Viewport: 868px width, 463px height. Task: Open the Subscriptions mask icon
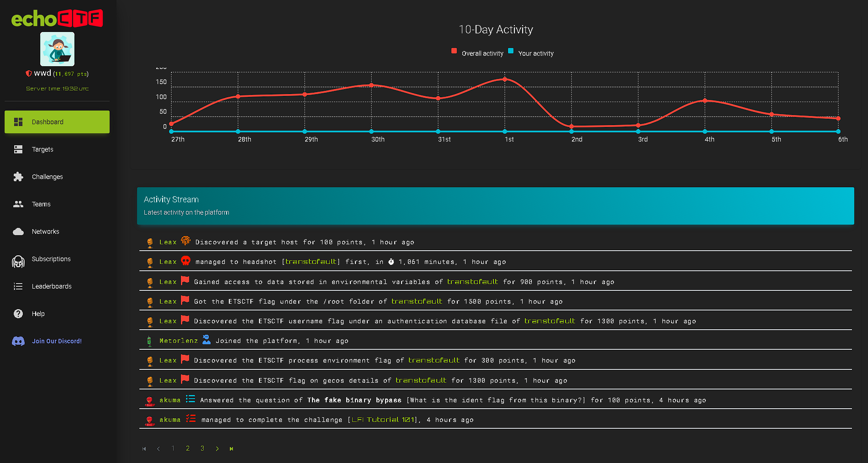[18, 261]
